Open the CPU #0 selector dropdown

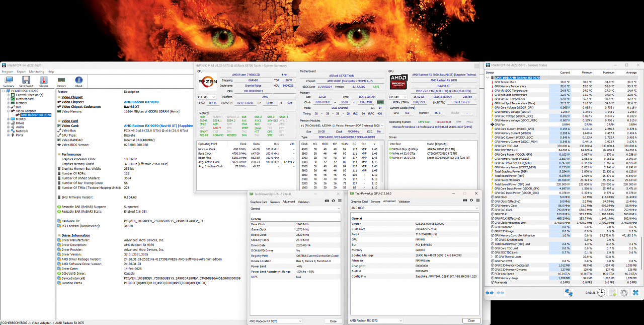pyautogui.click(x=207, y=96)
